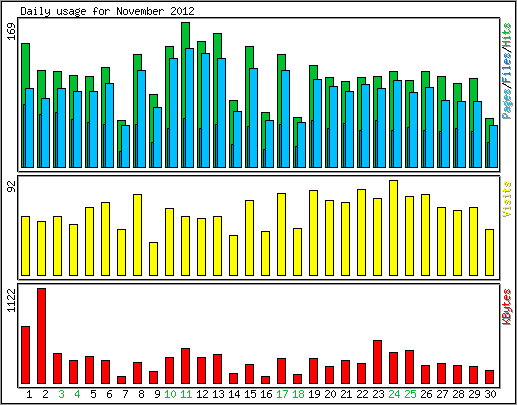Click the yellow Visits bar for day 30
517x405 pixels.
tap(490, 252)
